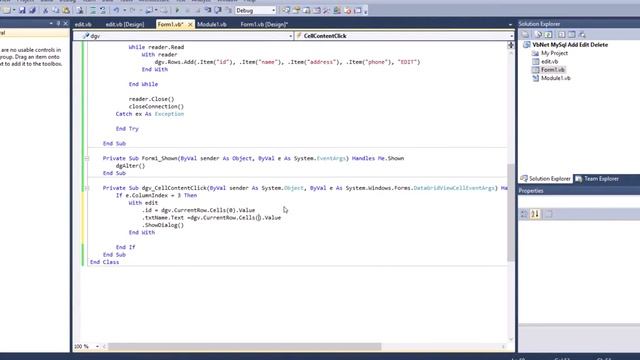Screen dimensions: 640x360
Task: Click the New Project toolbar icon
Action: (x=6, y=10)
